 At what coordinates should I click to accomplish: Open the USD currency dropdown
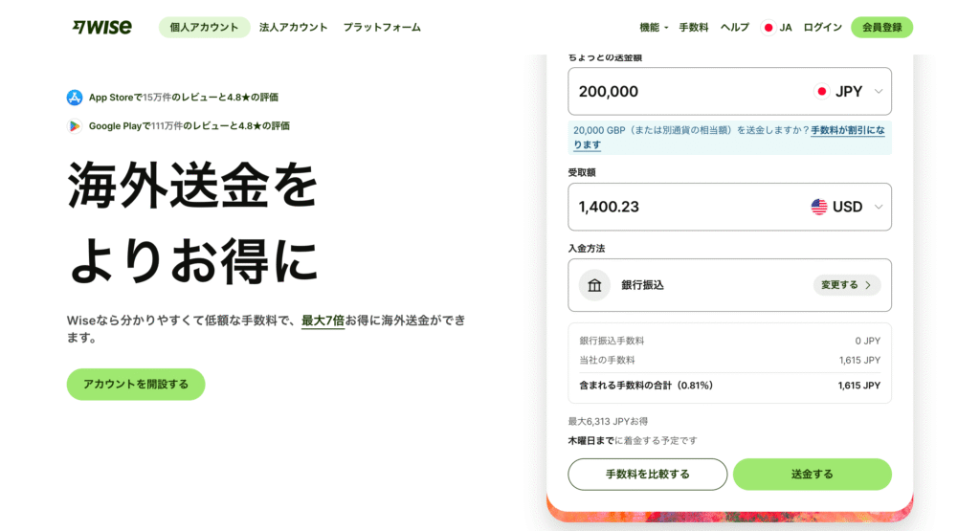[x=847, y=207]
